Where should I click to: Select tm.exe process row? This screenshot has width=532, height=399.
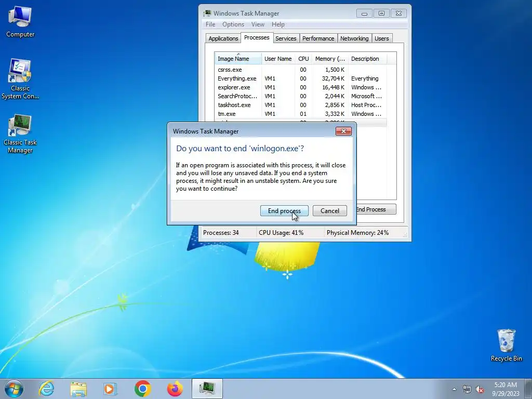pyautogui.click(x=301, y=114)
